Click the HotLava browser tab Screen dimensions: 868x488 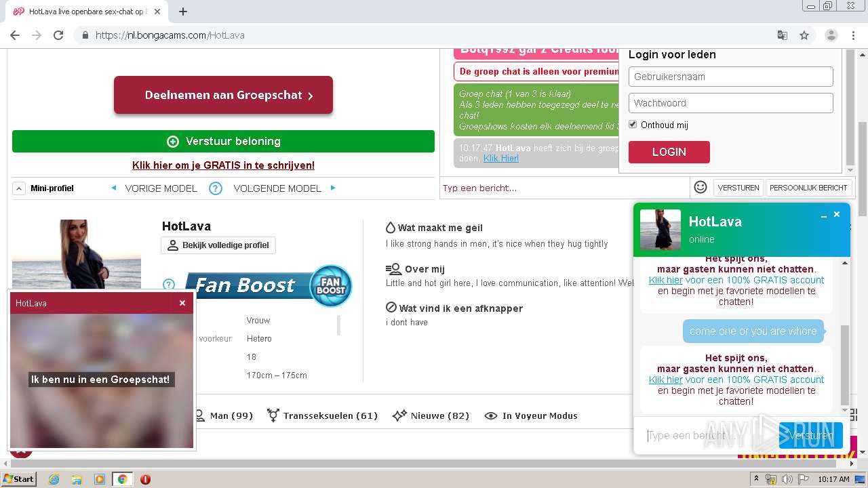(87, 12)
